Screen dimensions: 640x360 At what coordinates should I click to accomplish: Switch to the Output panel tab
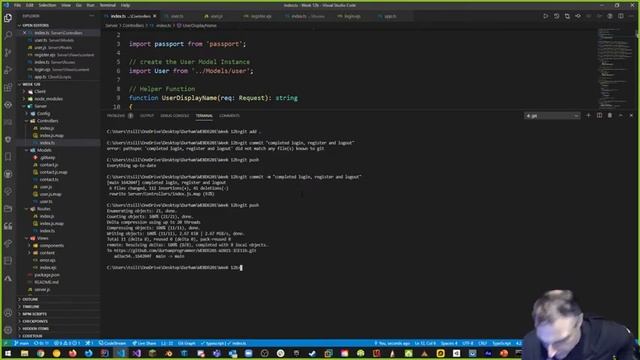click(147, 116)
